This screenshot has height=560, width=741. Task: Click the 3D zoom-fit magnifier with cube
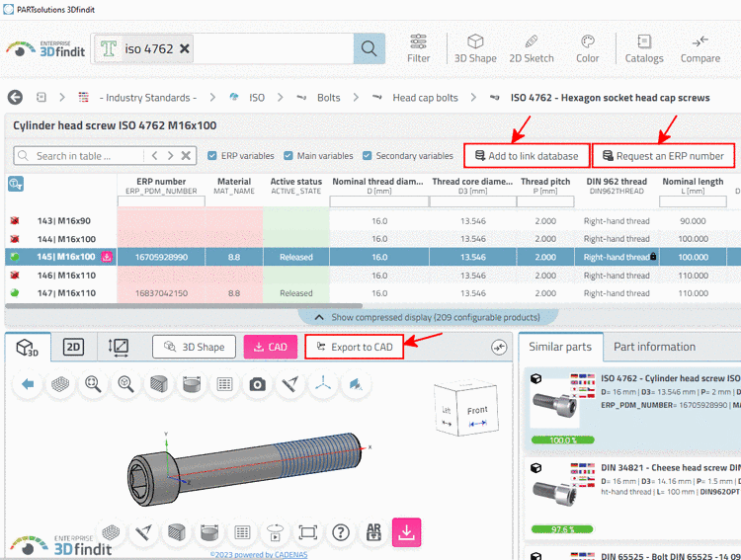tap(125, 384)
